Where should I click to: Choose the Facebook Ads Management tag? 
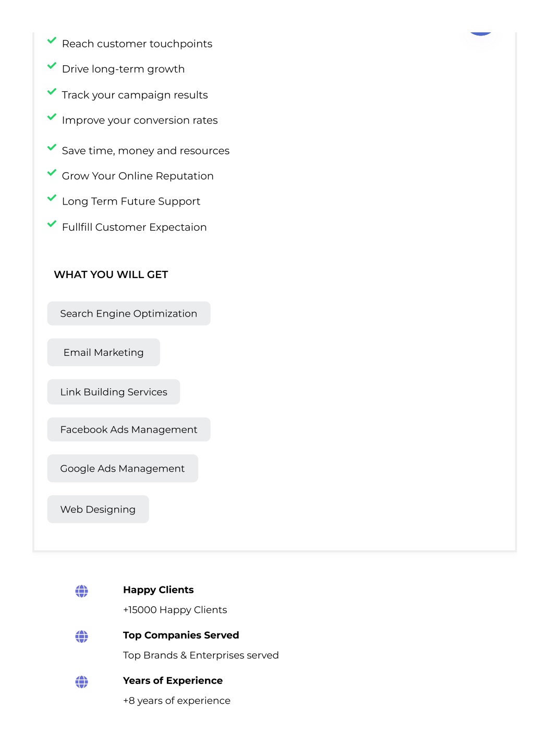click(129, 429)
